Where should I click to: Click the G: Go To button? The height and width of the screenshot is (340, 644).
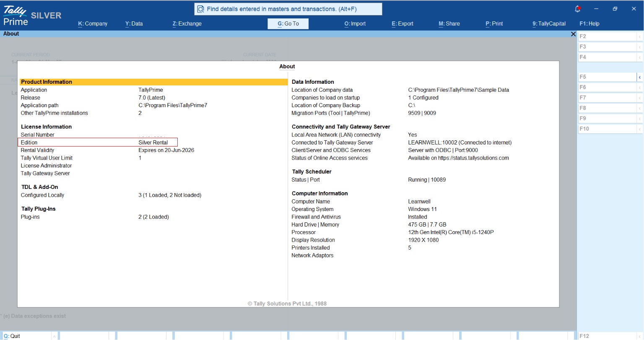(288, 24)
